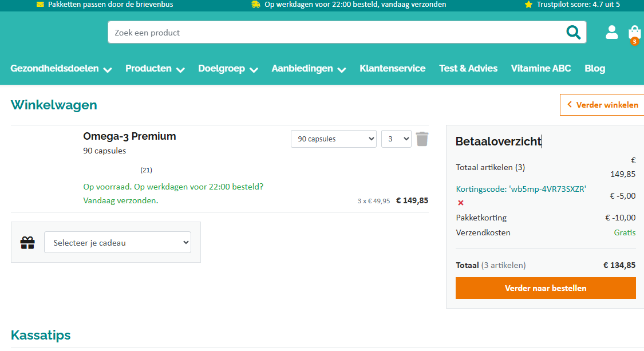Expand the Producten menu
The height and width of the screenshot is (351, 644).
point(155,69)
